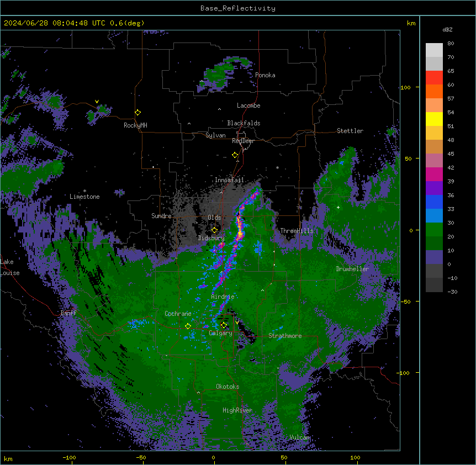
Task: Click the RedDeer city label
Action: pos(243,141)
